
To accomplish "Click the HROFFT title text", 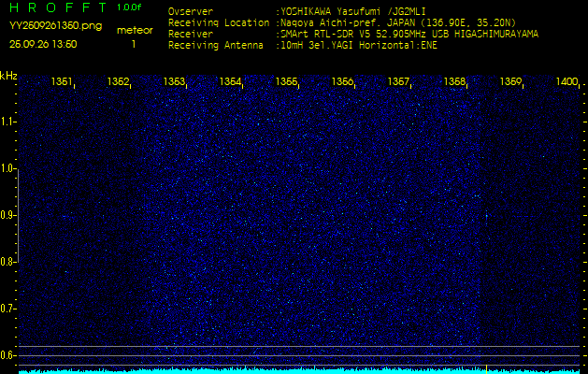I will click(58, 7).
